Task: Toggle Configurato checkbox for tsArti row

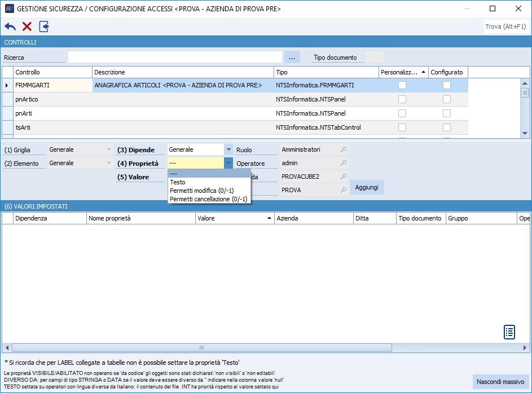Action: (x=446, y=127)
